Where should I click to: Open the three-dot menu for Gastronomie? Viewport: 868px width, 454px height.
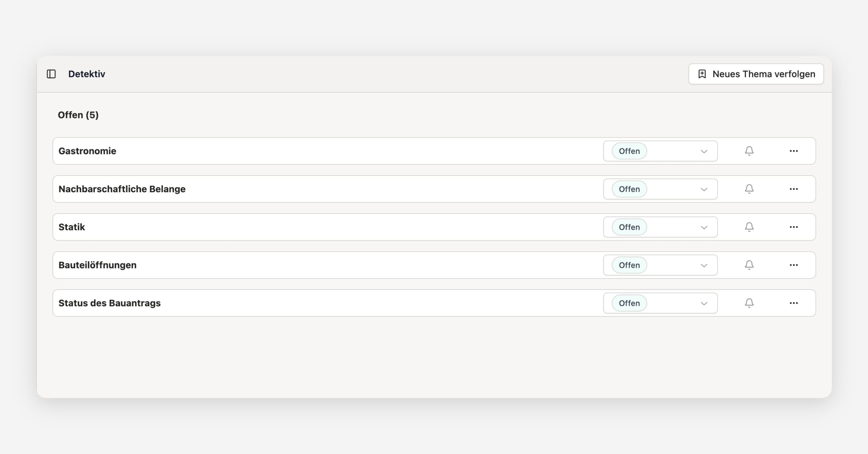(793, 151)
